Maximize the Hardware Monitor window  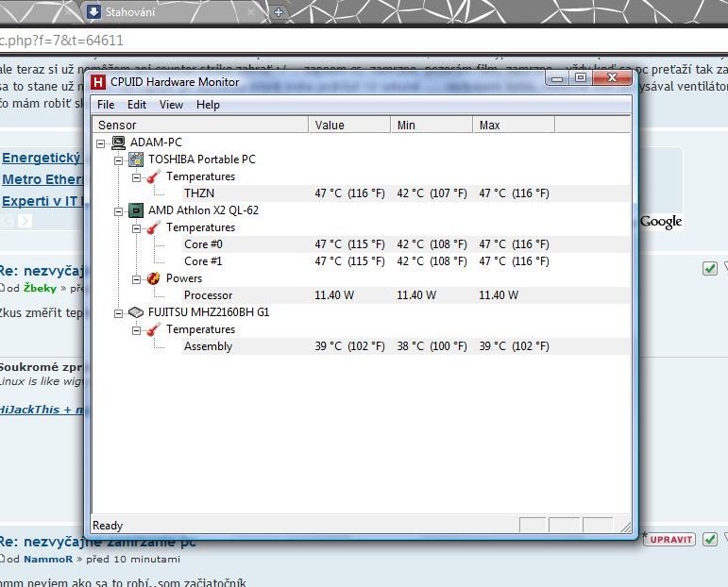coord(581,78)
